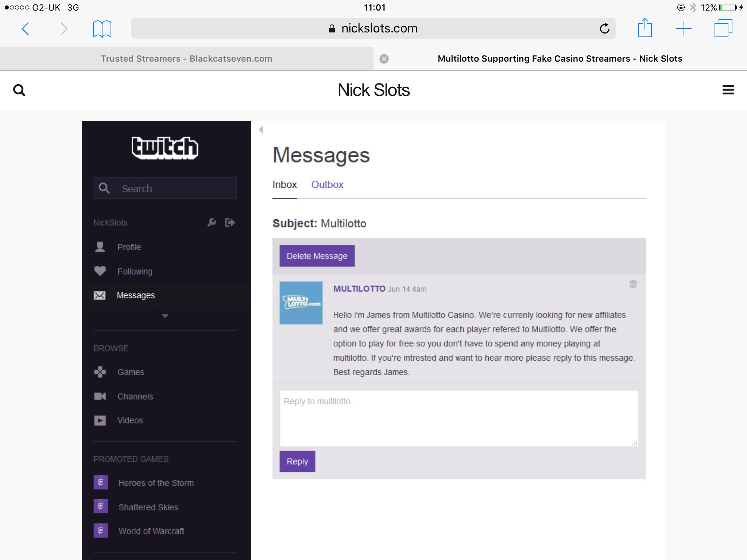This screenshot has width=747, height=560.
Task: Open Nick Slots site search magnifier
Action: pyautogui.click(x=19, y=90)
